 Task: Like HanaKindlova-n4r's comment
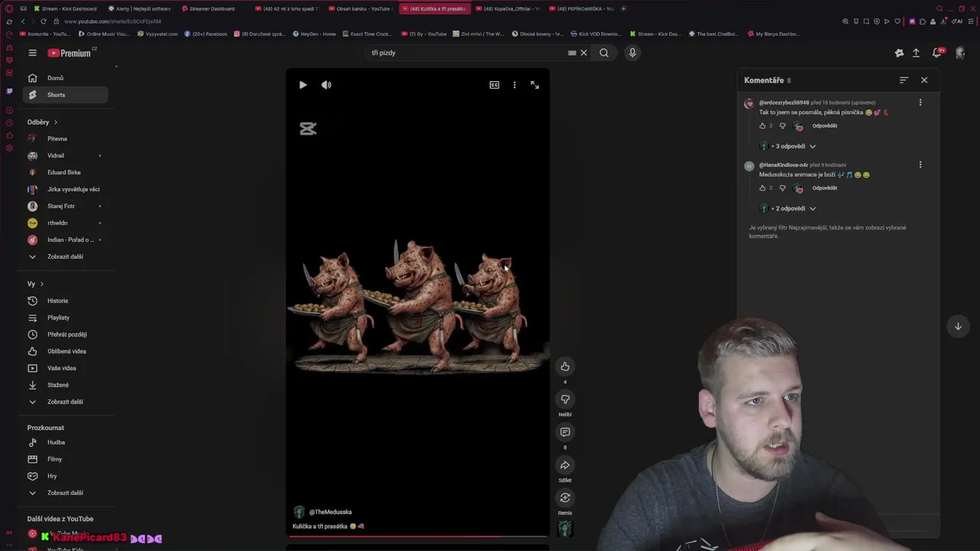click(x=763, y=187)
